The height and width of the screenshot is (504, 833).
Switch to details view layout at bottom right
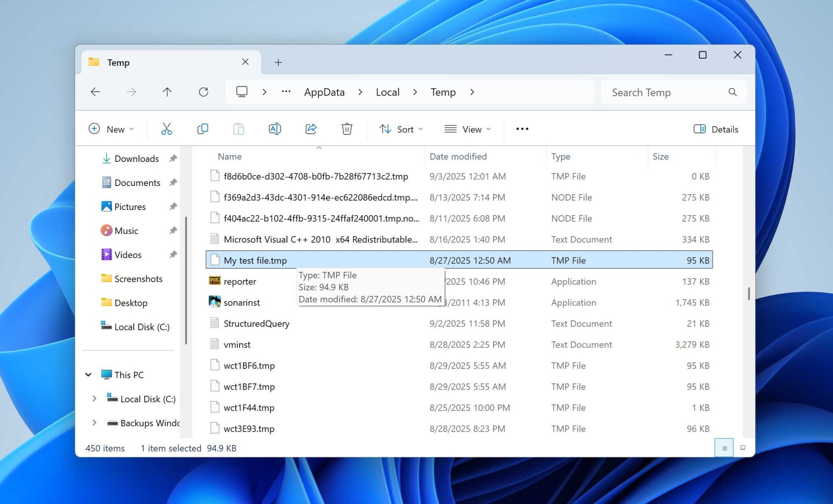(x=725, y=447)
